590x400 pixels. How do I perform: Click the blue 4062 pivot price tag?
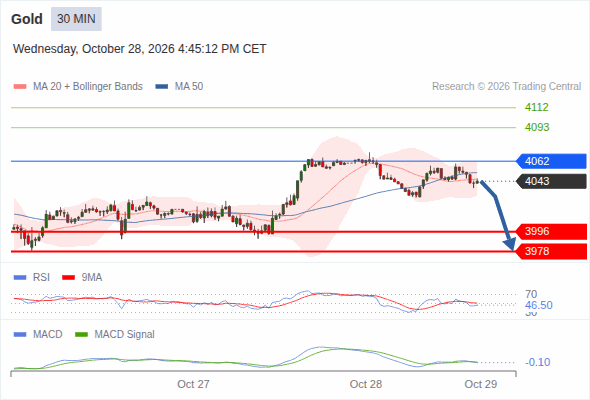pyautogui.click(x=551, y=161)
